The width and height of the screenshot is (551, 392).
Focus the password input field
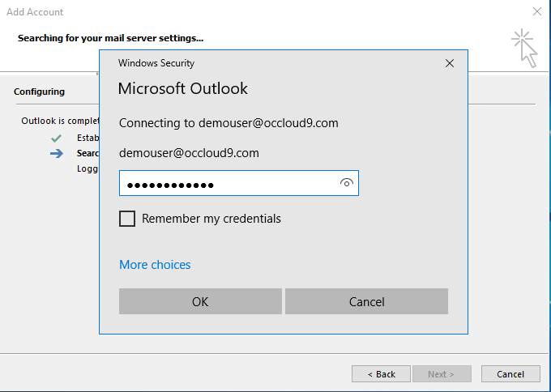coord(239,183)
